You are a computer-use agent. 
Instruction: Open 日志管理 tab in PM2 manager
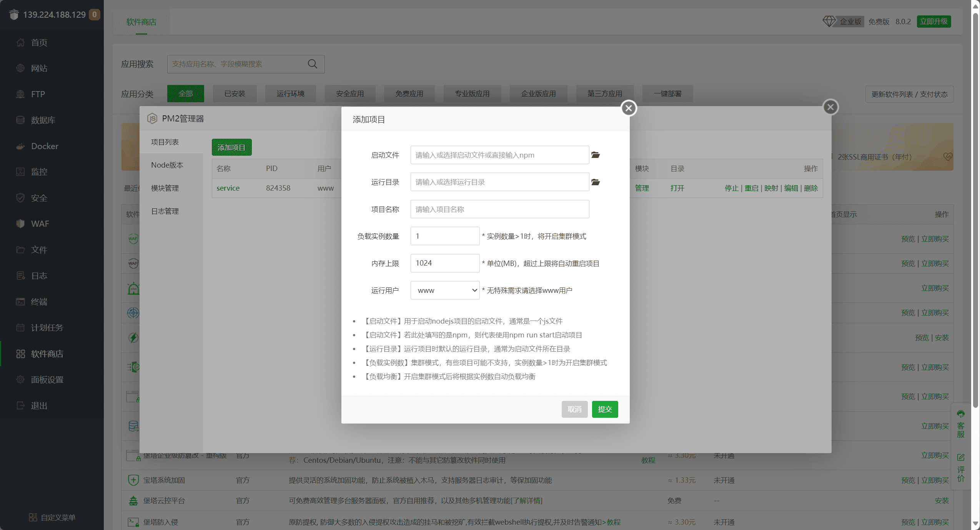pos(165,211)
